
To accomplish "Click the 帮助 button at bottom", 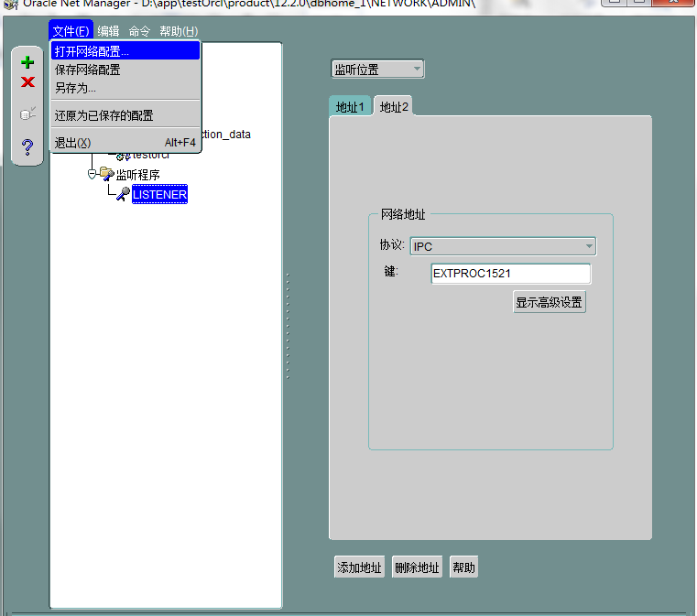I will click(463, 567).
